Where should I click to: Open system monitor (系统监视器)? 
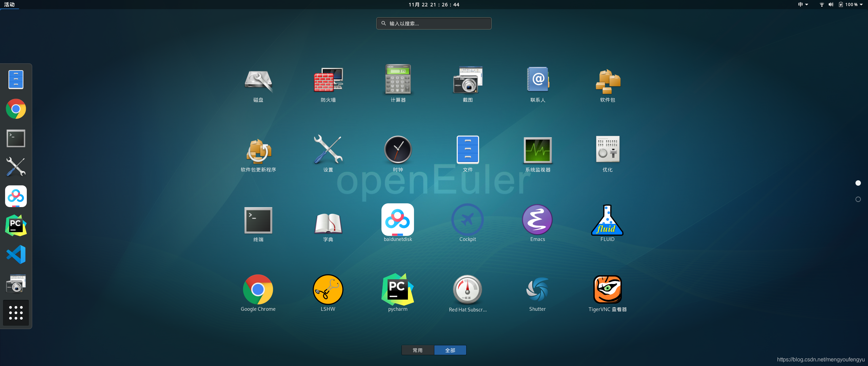tap(537, 150)
